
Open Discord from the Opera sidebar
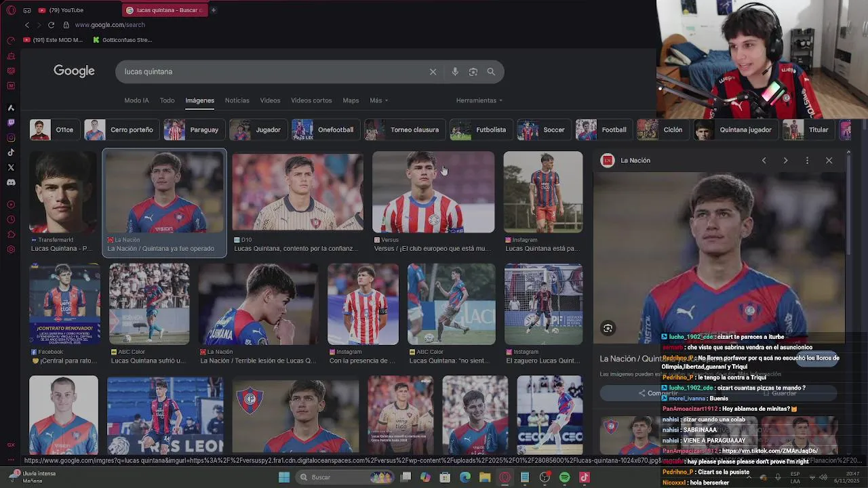pos(11,182)
